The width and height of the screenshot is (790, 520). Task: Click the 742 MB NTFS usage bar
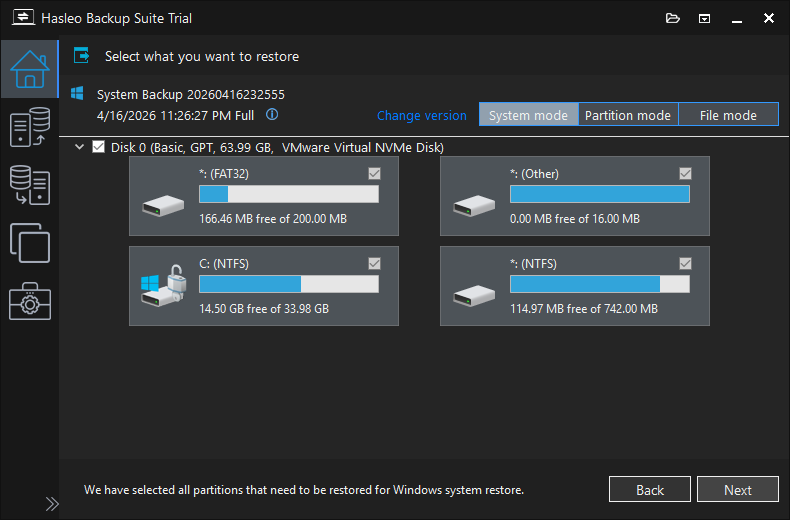[600, 284]
